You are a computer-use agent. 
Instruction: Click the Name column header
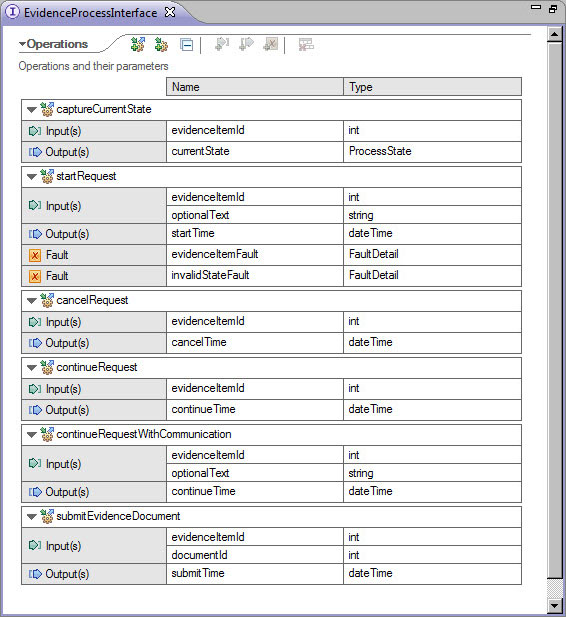(255, 87)
